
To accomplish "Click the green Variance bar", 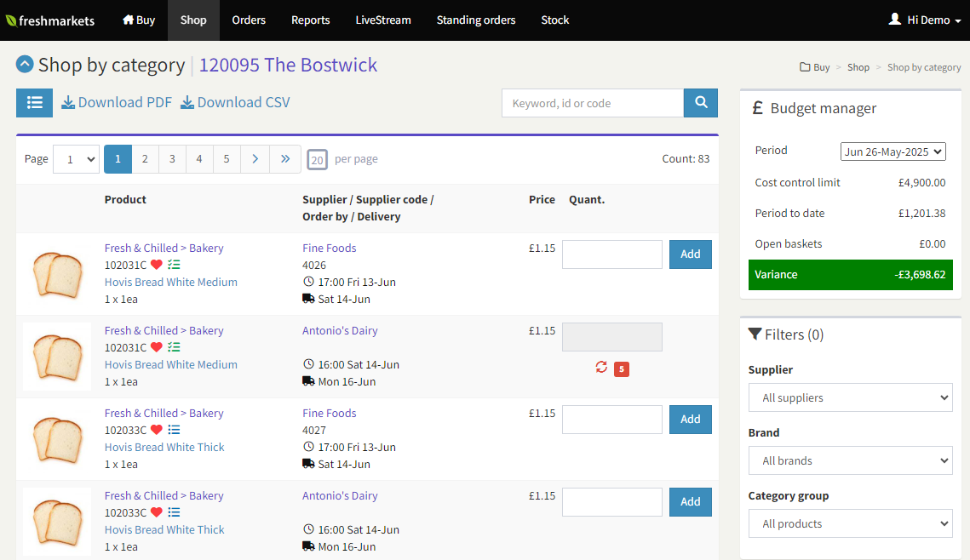I will 850,274.
